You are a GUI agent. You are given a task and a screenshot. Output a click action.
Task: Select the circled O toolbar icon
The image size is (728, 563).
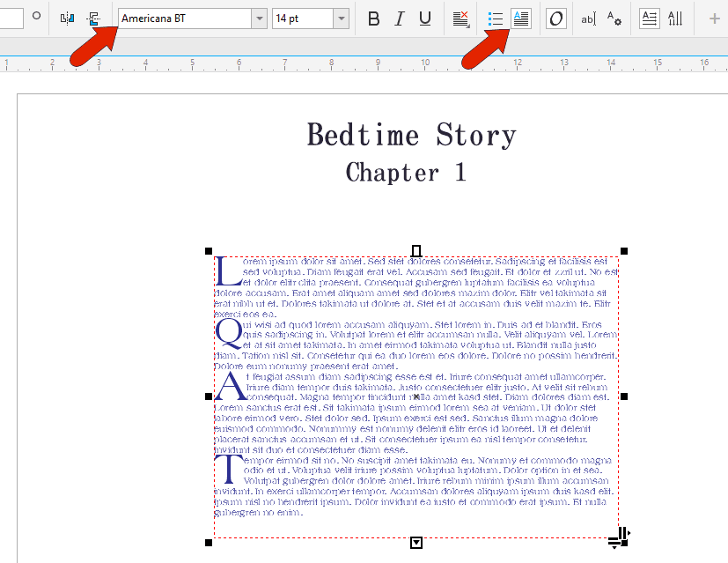555,19
